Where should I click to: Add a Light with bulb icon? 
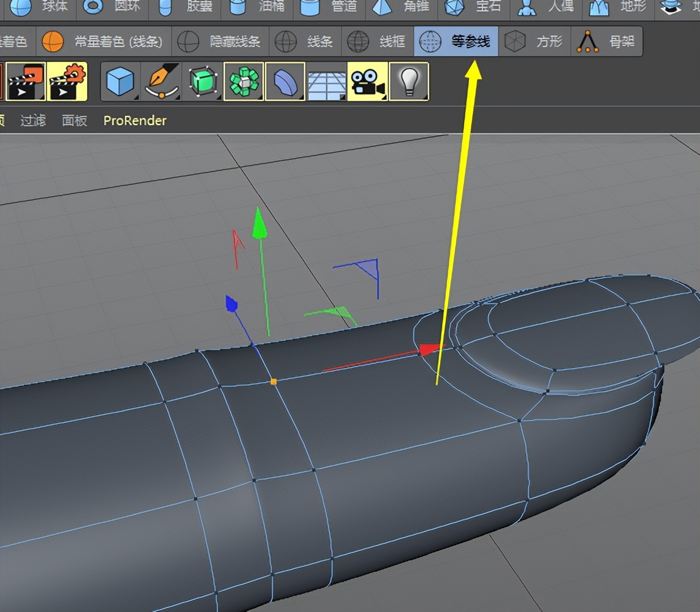(x=409, y=82)
